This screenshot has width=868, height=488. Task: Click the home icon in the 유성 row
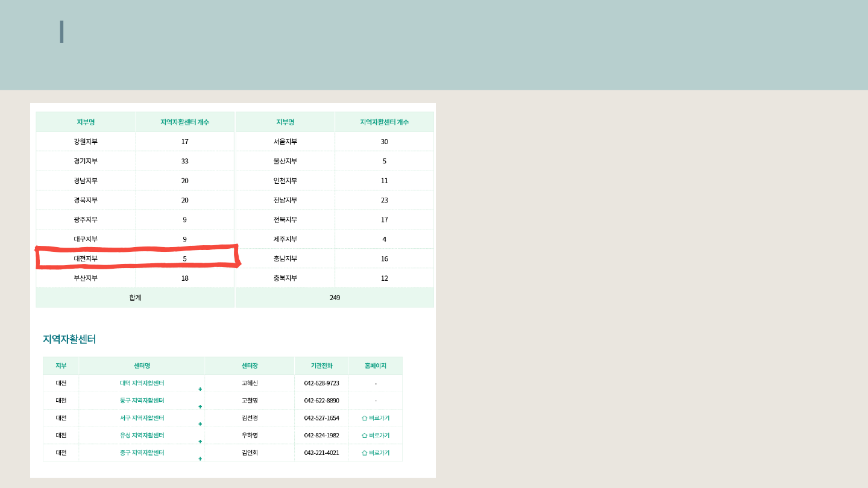(364, 436)
